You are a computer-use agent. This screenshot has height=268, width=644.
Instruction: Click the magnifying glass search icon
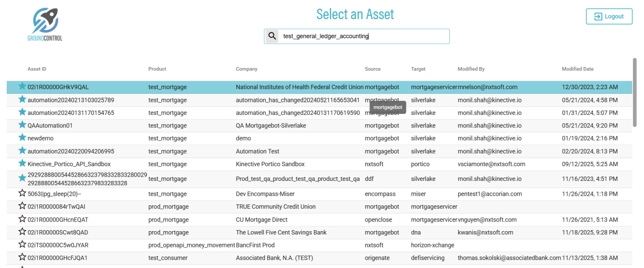tap(272, 36)
